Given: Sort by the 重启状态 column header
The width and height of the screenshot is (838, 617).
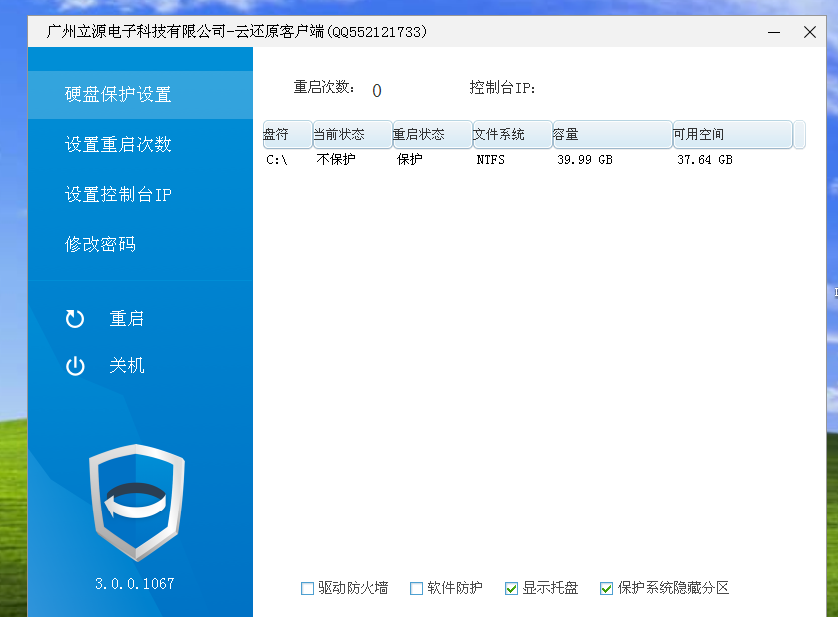Looking at the screenshot, I should (x=433, y=134).
